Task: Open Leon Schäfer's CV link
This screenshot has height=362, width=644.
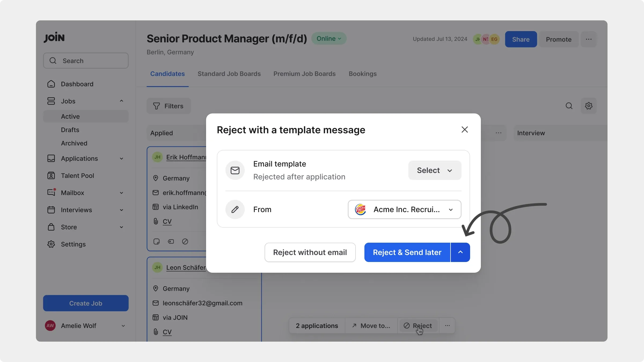Action: (167, 332)
